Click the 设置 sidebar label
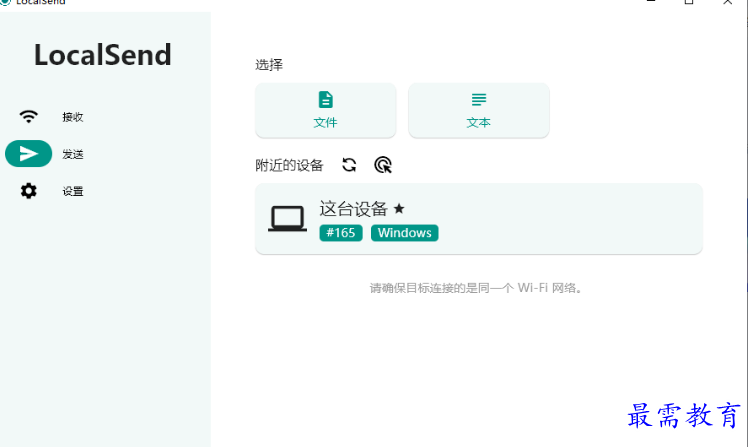749x447 pixels. [x=73, y=191]
